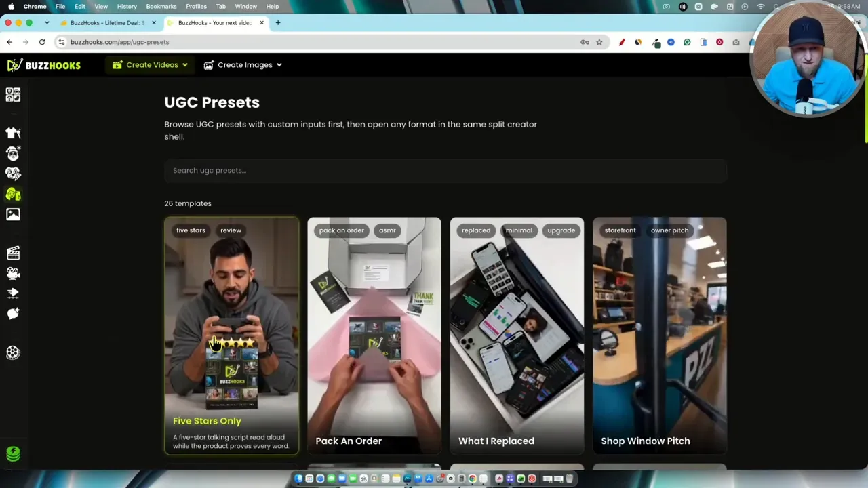Reload the page
Image resolution: width=868 pixels, height=488 pixels.
tap(42, 42)
